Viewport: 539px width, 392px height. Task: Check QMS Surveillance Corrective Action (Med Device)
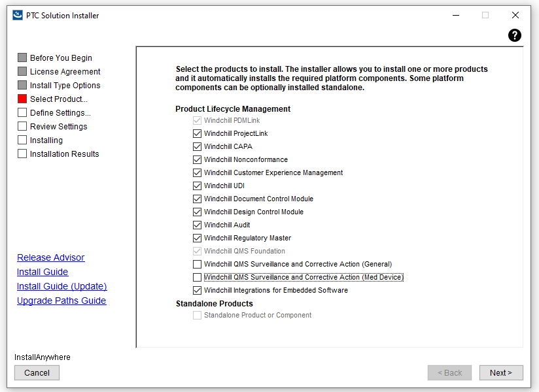198,278
